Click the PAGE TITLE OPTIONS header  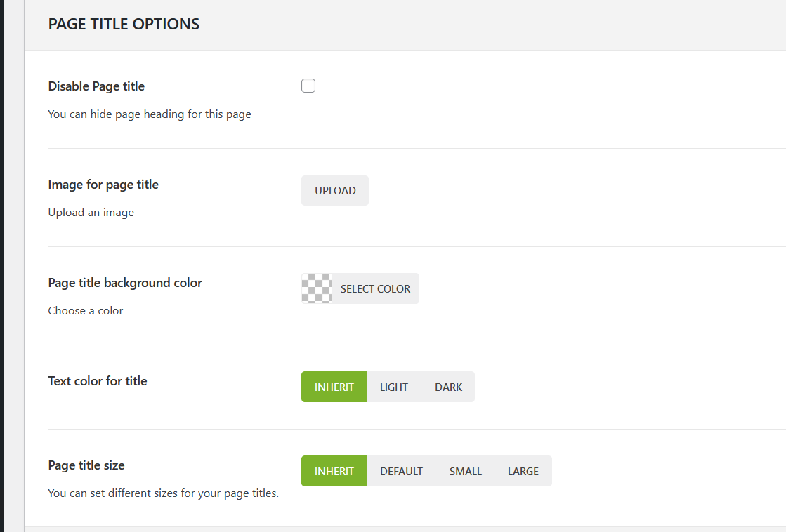pyautogui.click(x=124, y=25)
